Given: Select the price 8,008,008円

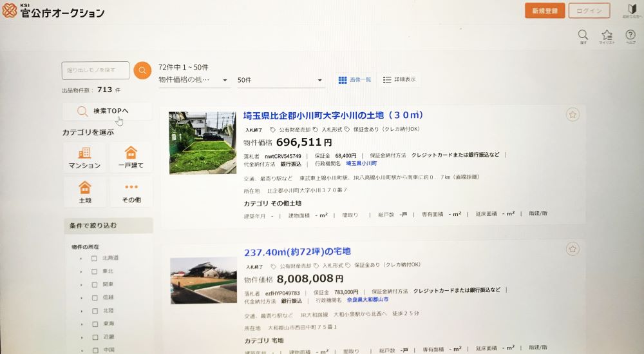Looking at the screenshot, I should [310, 279].
